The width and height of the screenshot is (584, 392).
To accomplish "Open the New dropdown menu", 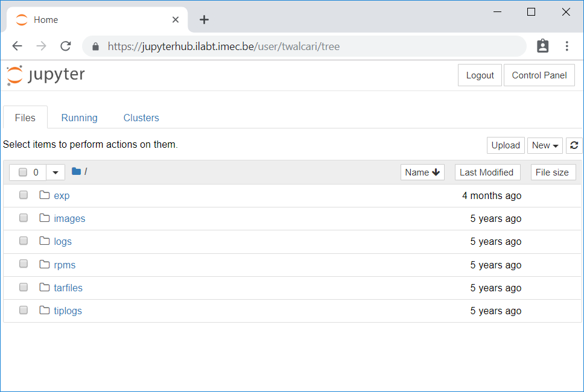I will (545, 145).
